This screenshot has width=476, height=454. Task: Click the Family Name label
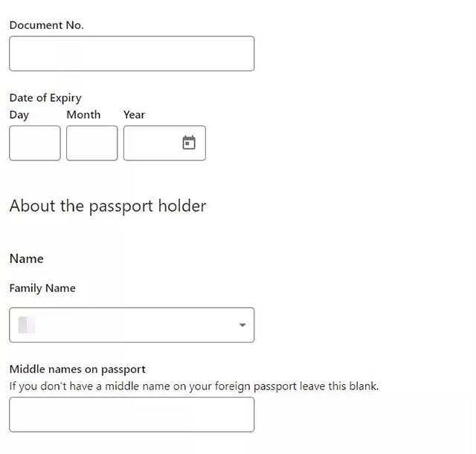[x=42, y=288]
